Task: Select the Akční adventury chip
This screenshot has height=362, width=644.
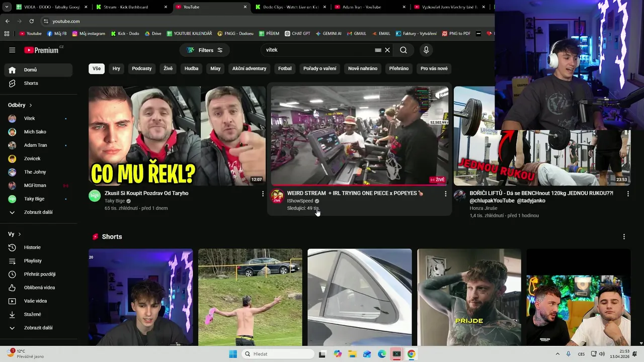Action: coord(249,68)
